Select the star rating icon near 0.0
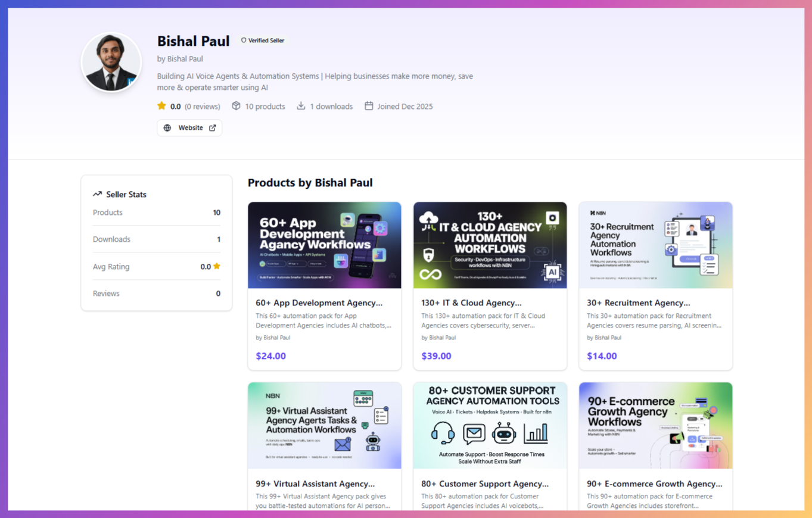This screenshot has height=518, width=812. tap(162, 106)
